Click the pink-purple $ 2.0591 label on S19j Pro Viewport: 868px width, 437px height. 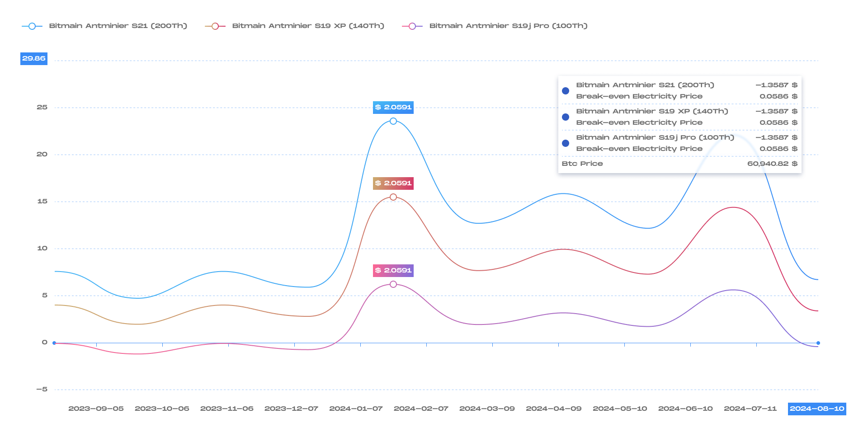393,270
